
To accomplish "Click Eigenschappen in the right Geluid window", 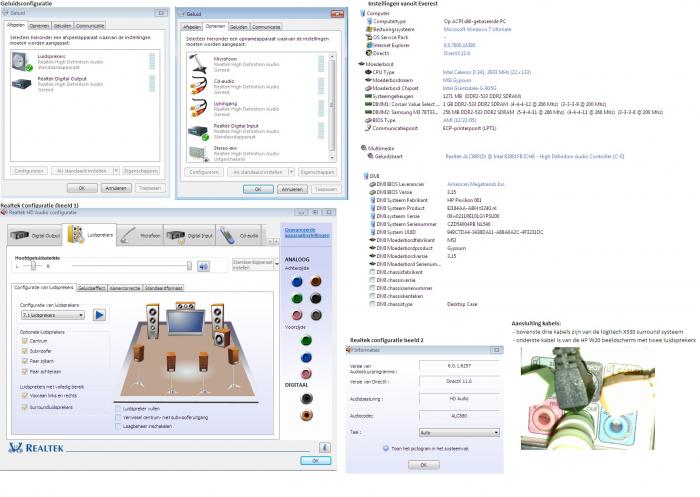I will [x=317, y=172].
